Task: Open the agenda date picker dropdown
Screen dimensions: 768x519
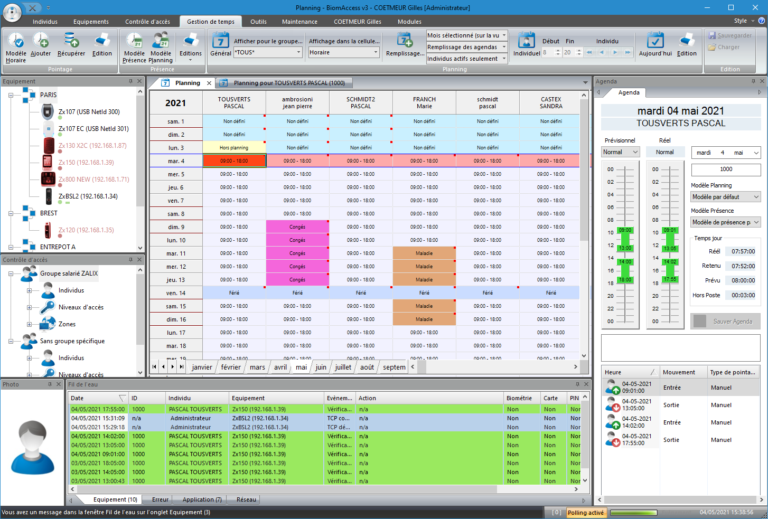Action: point(756,153)
